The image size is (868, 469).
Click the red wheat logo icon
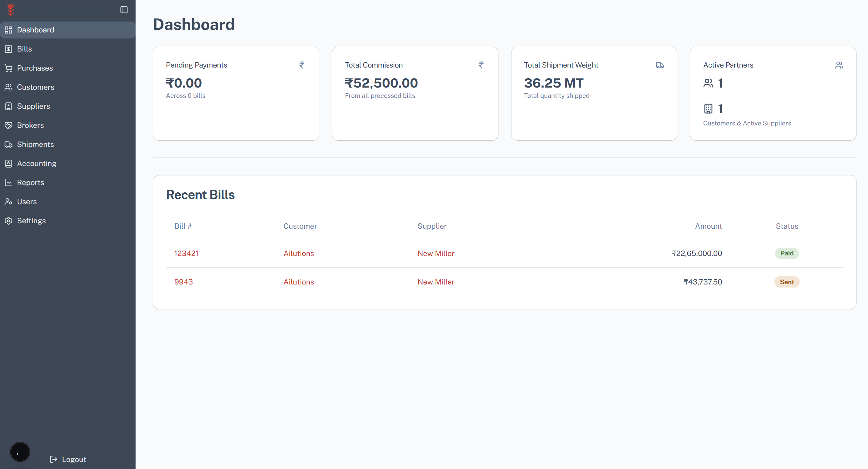[11, 10]
